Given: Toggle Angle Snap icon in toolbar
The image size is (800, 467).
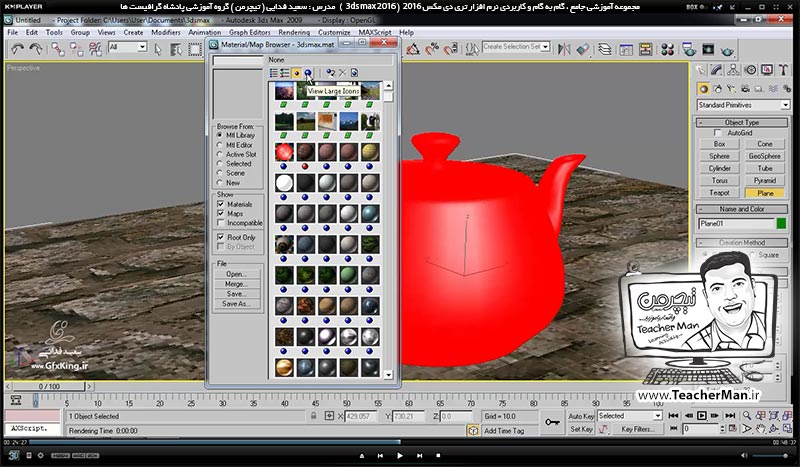Looking at the screenshot, I should point(413,49).
